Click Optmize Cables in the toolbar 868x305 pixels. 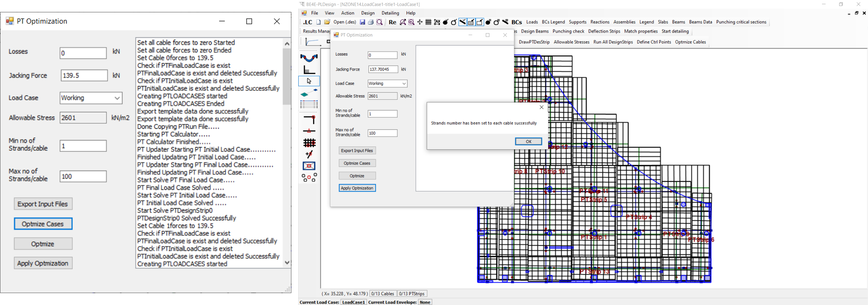[690, 42]
